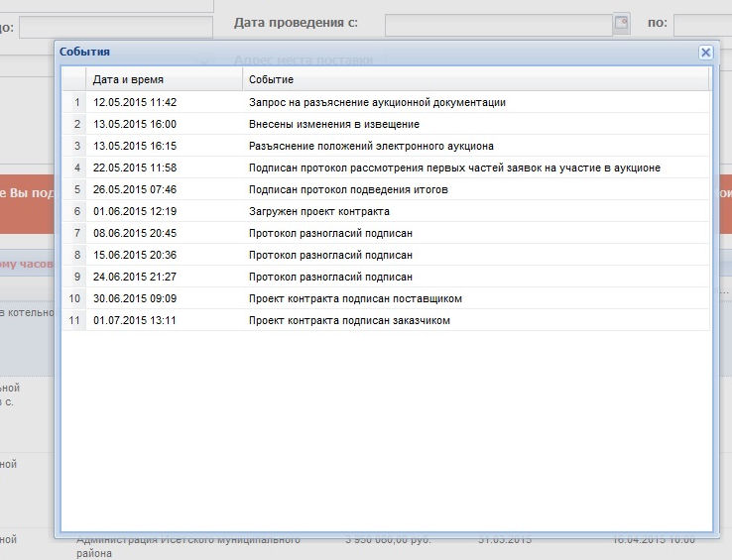Sort by Дата и время column header
The width and height of the screenshot is (732, 560).
(164, 79)
